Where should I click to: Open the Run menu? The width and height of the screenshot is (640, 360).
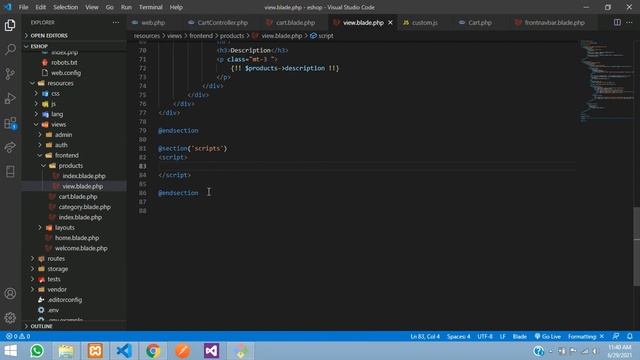126,7
